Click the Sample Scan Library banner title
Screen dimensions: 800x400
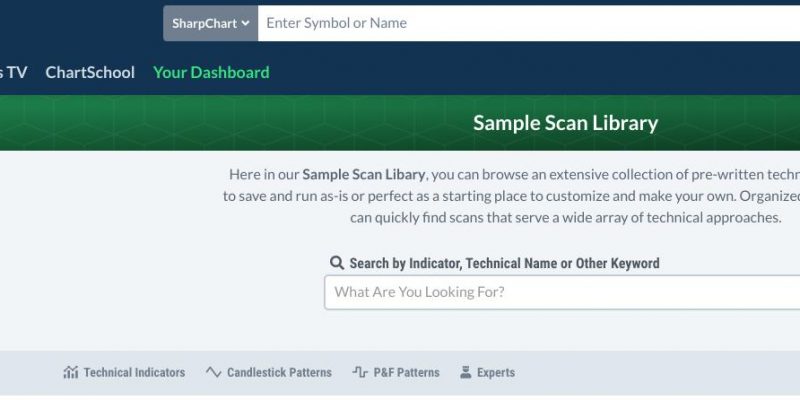pos(565,123)
